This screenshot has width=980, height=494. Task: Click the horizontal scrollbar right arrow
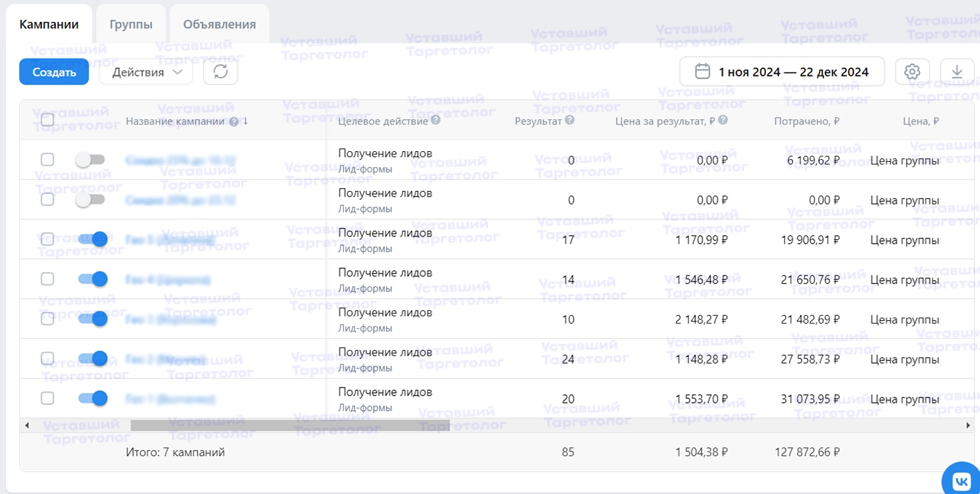(968, 425)
